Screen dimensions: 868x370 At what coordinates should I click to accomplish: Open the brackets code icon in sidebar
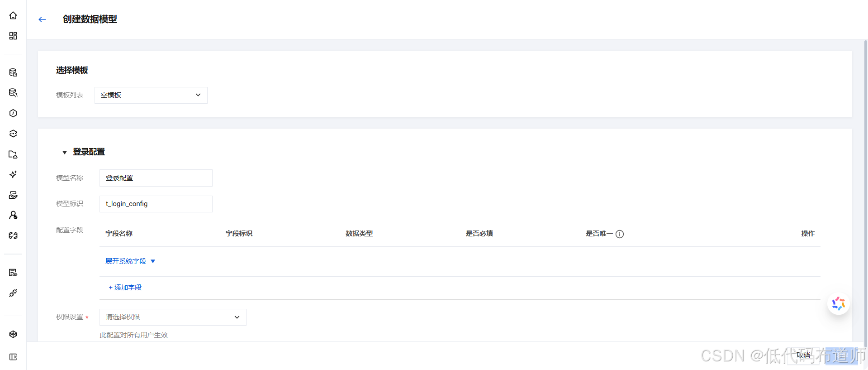[x=13, y=235]
